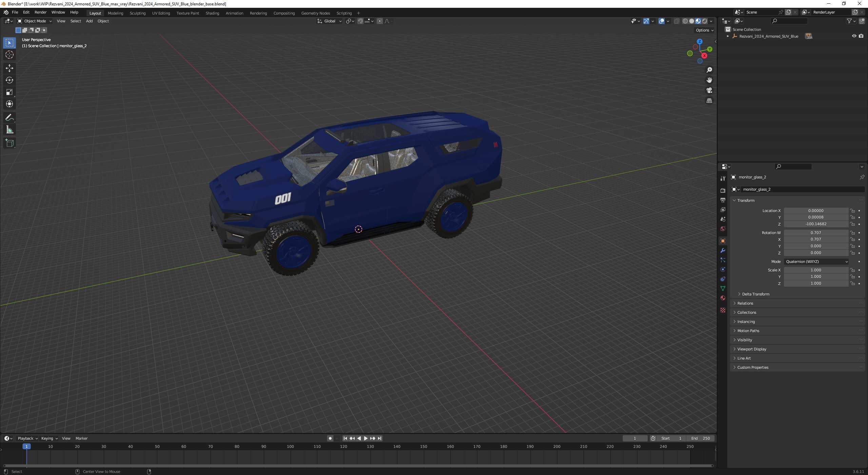The height and width of the screenshot is (475, 868).
Task: Click the viewport zoom magnifier icon
Action: coord(709,70)
